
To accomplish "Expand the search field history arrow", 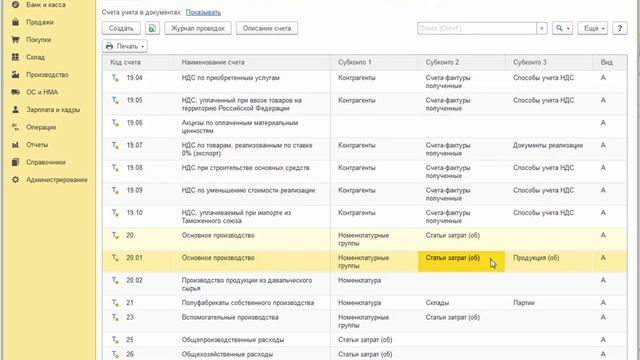I will pyautogui.click(x=542, y=28).
